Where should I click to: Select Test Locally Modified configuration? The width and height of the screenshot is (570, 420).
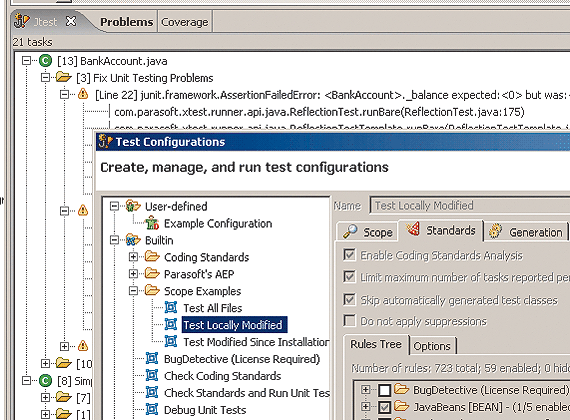click(x=234, y=325)
